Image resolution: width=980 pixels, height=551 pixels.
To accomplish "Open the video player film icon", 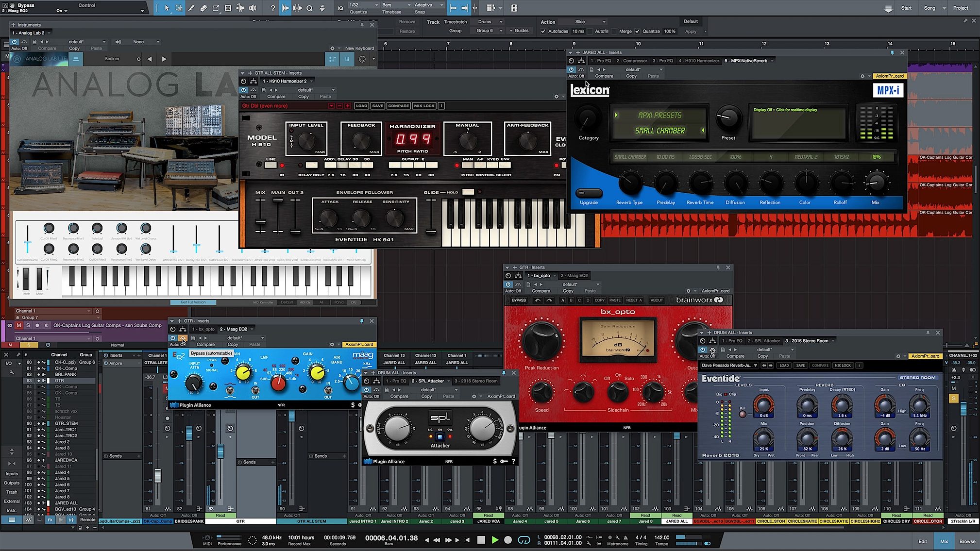I will tap(514, 8).
